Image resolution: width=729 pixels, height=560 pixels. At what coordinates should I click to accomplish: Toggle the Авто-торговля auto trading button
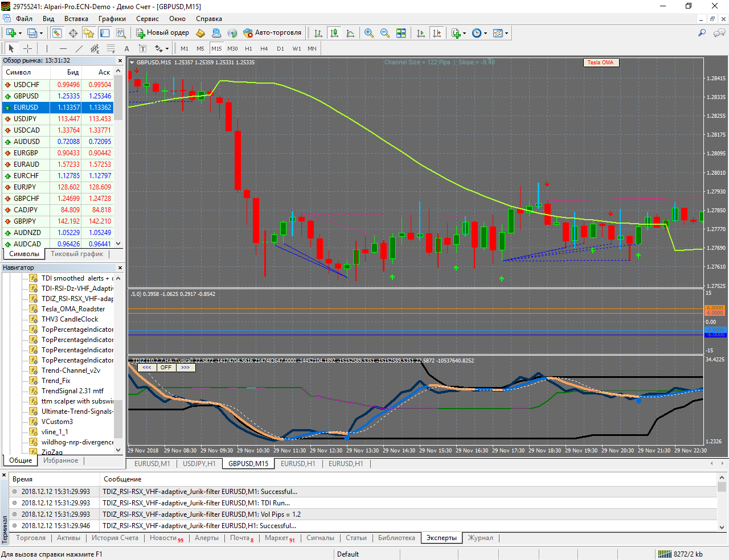click(272, 33)
